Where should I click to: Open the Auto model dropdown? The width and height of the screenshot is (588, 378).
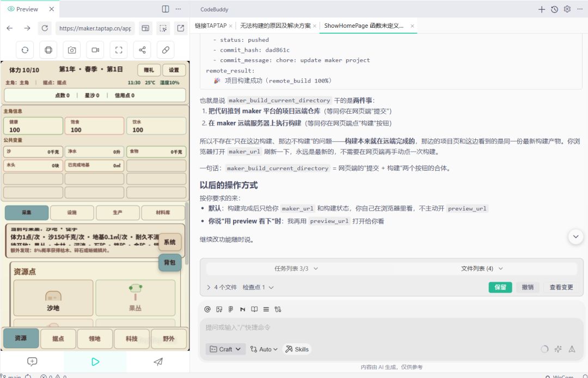264,349
